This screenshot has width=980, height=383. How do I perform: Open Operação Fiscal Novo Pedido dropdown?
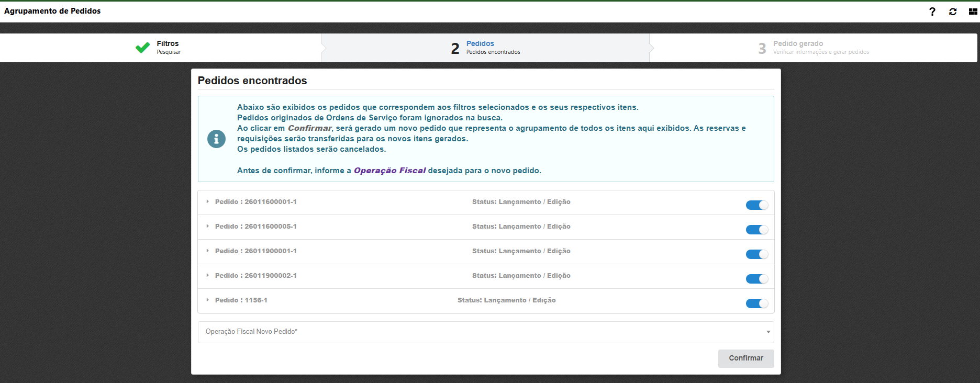(x=485, y=332)
